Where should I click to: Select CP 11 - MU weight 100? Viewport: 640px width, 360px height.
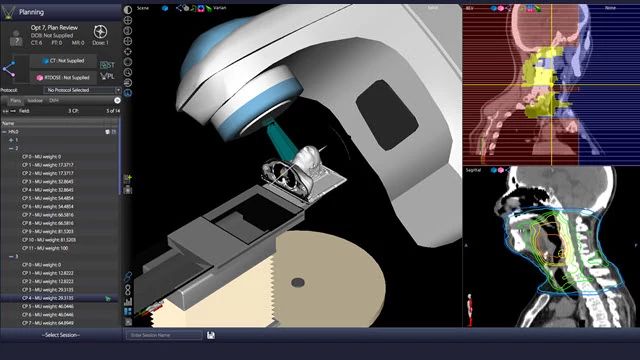tap(45, 248)
